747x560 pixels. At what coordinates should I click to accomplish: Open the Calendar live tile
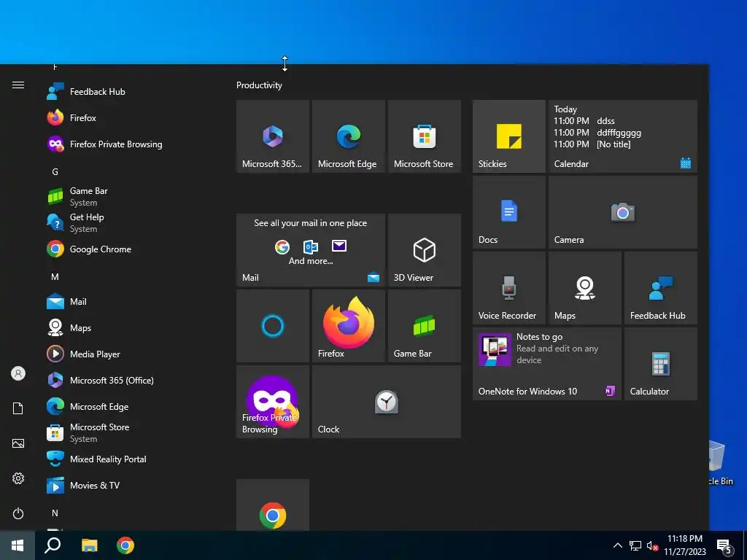623,136
